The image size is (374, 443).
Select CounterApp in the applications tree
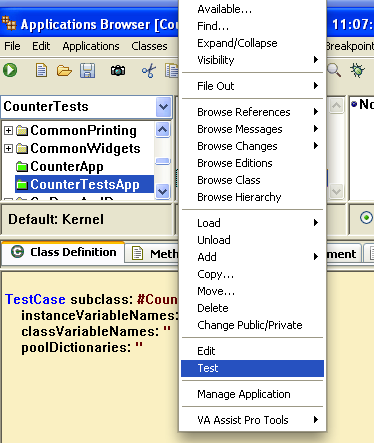click(67, 166)
